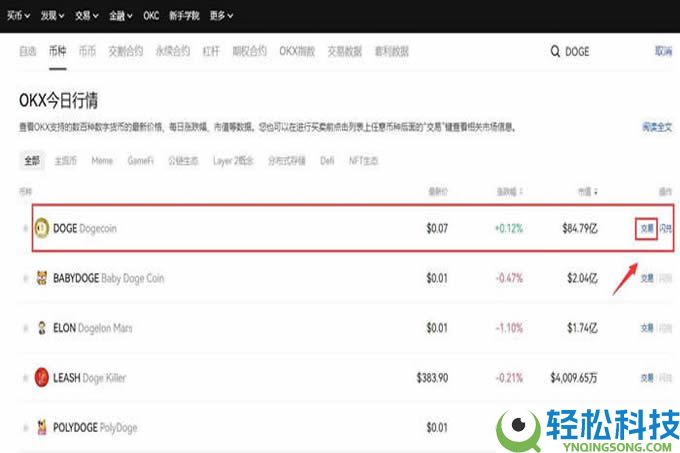Switch to the 套利数据 tab
The width and height of the screenshot is (680, 453).
392,51
